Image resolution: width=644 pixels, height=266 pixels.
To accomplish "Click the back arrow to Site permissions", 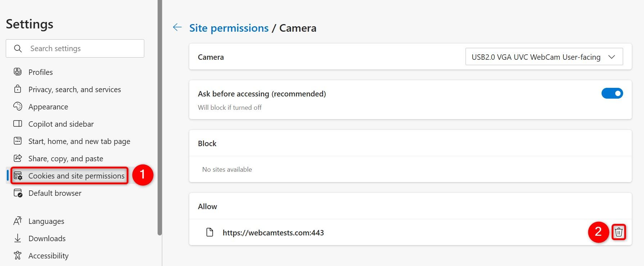I will click(177, 28).
